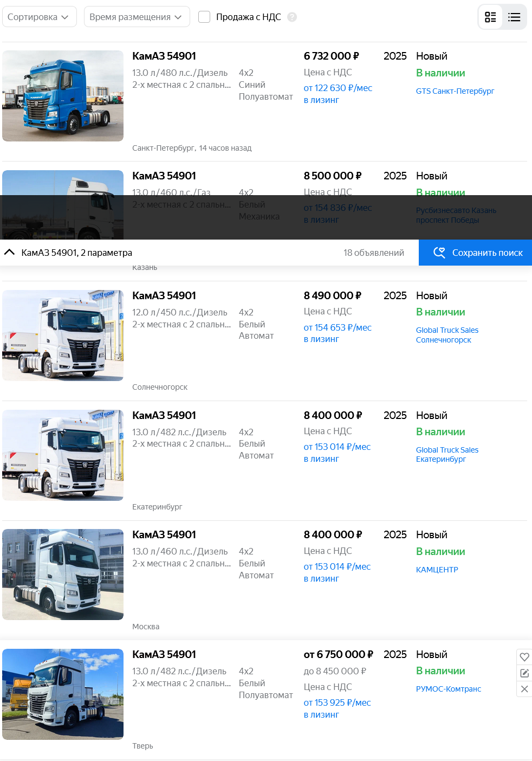
Task: Open Екатеринбург listing leasing от 153 014 ₽/мес
Action: 337,453
